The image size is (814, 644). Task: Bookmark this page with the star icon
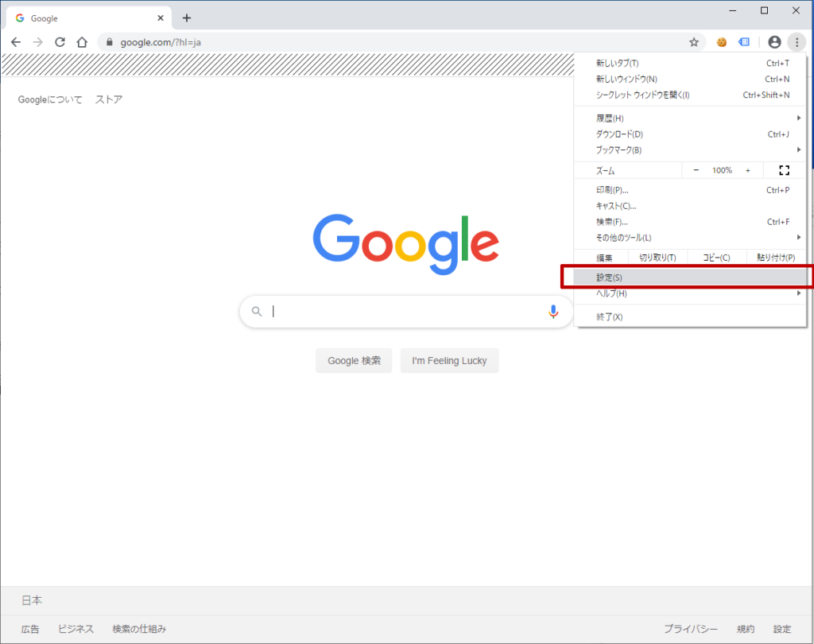click(x=694, y=42)
